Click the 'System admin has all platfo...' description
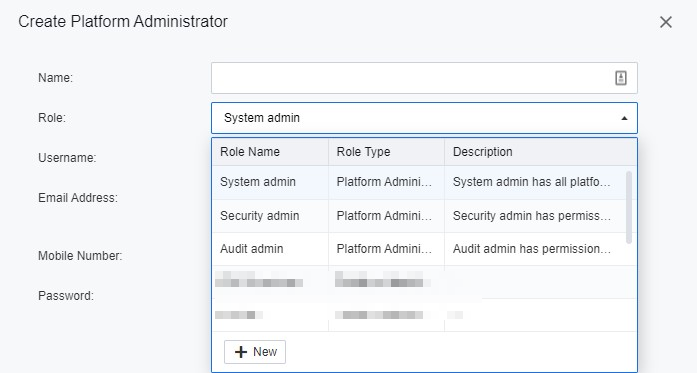The height and width of the screenshot is (373, 697). tap(532, 182)
